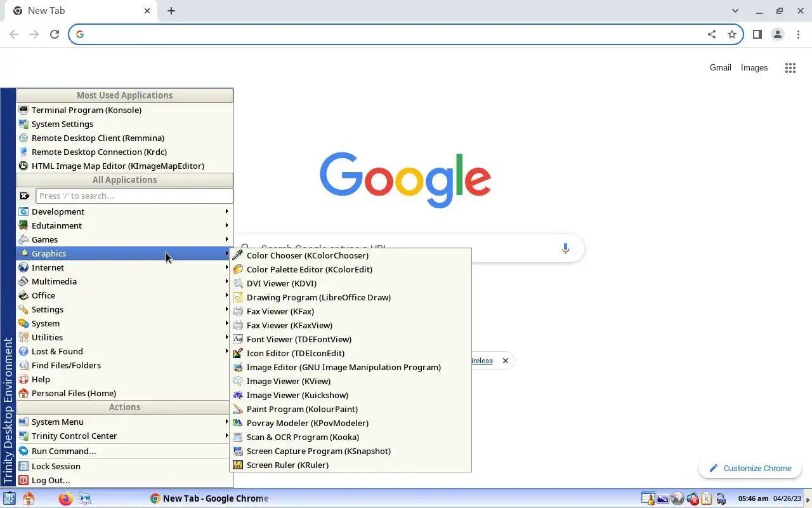Open a new tab with plus button
Screen dimensions: 812x508
pyautogui.click(x=171, y=11)
